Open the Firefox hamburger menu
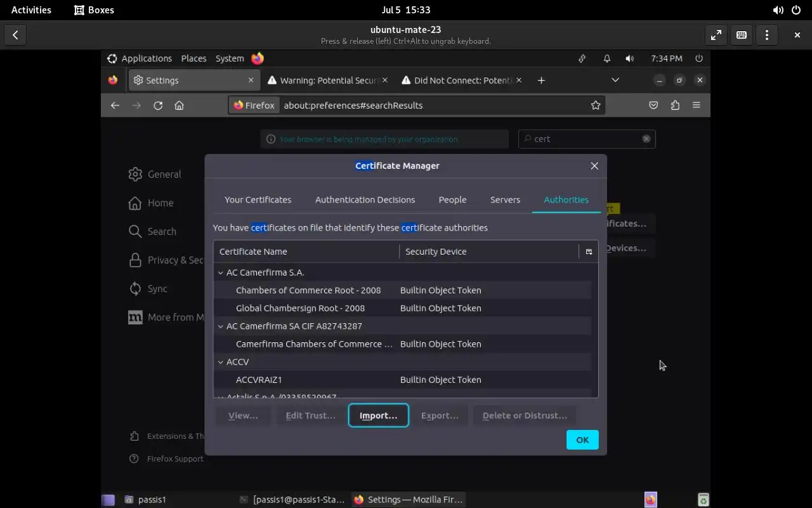Screen dimensions: 812x508 [697, 105]
